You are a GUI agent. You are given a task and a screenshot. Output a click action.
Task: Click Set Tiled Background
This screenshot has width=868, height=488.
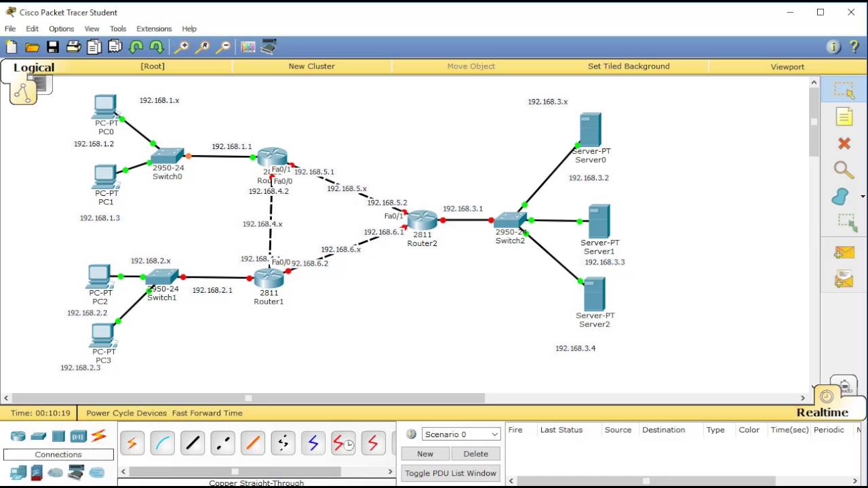point(629,66)
